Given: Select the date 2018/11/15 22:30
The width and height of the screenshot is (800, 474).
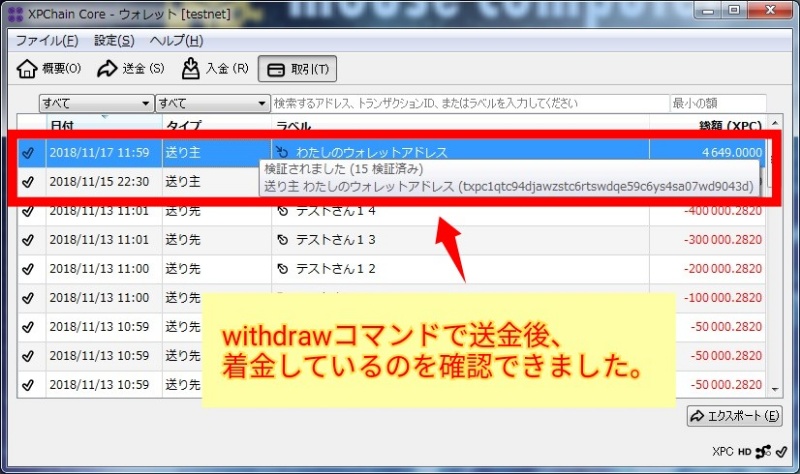Looking at the screenshot, I should tap(99, 182).
